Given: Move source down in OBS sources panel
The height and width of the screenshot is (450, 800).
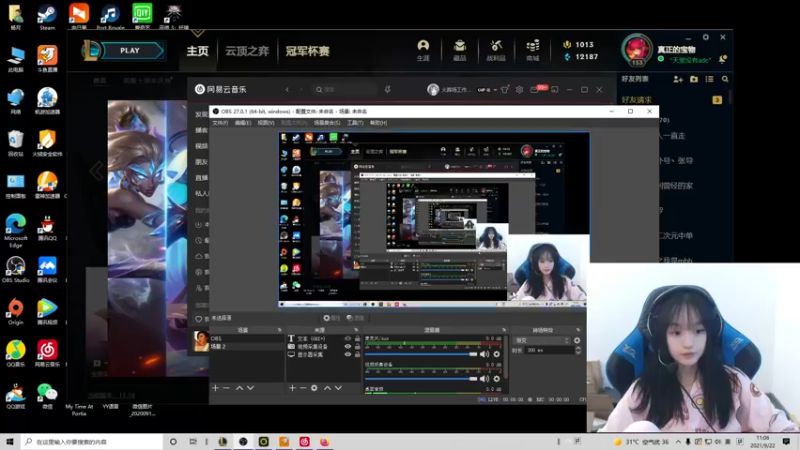Looking at the screenshot, I should tap(338, 388).
